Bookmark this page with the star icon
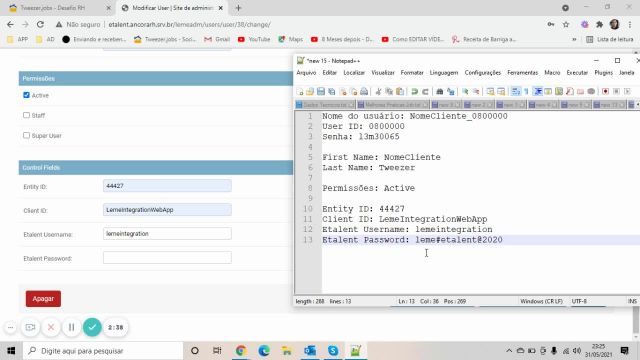 [566, 24]
